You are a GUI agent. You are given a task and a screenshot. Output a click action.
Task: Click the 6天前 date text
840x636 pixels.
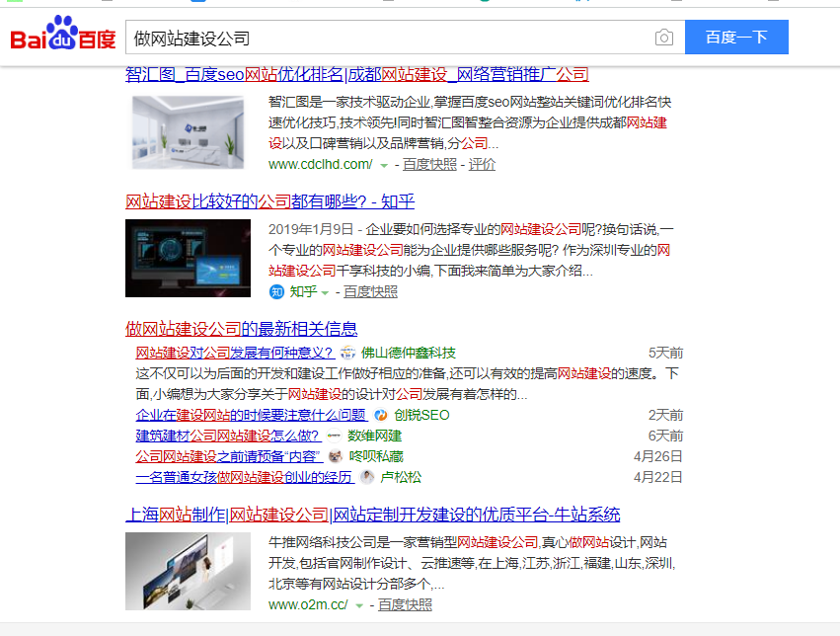pos(666,437)
